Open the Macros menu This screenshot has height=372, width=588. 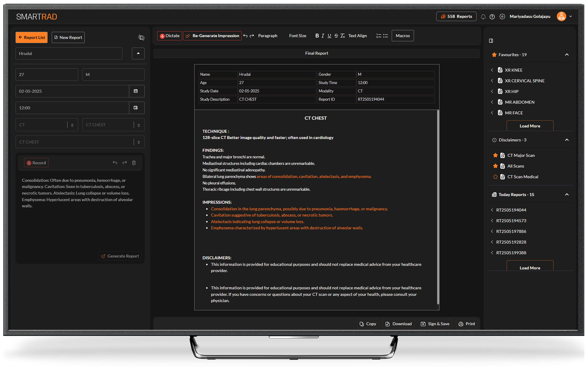point(402,36)
